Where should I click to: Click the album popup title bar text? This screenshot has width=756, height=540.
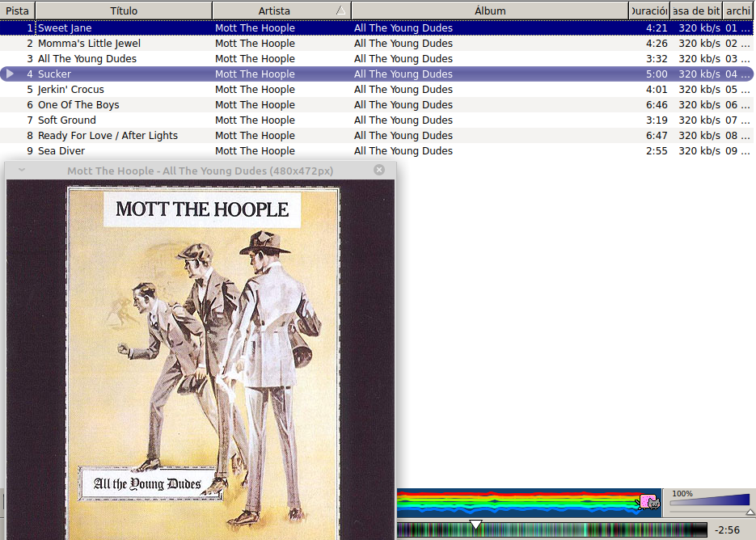tap(200, 171)
